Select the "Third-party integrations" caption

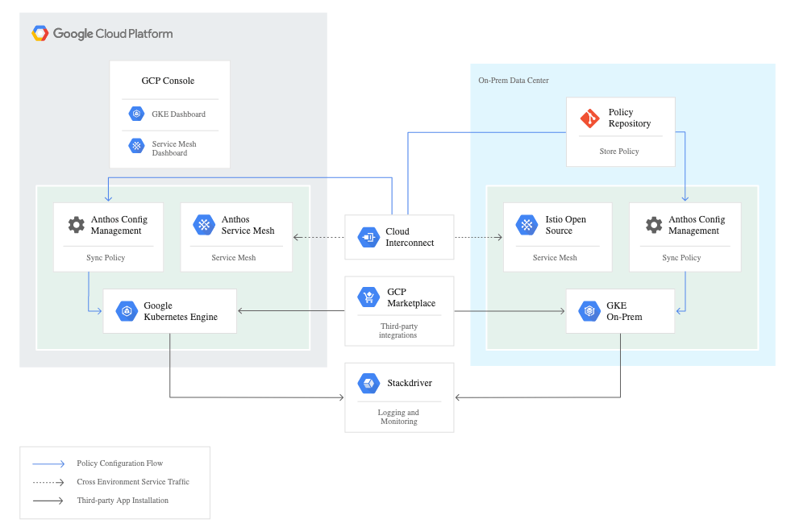coord(398,330)
